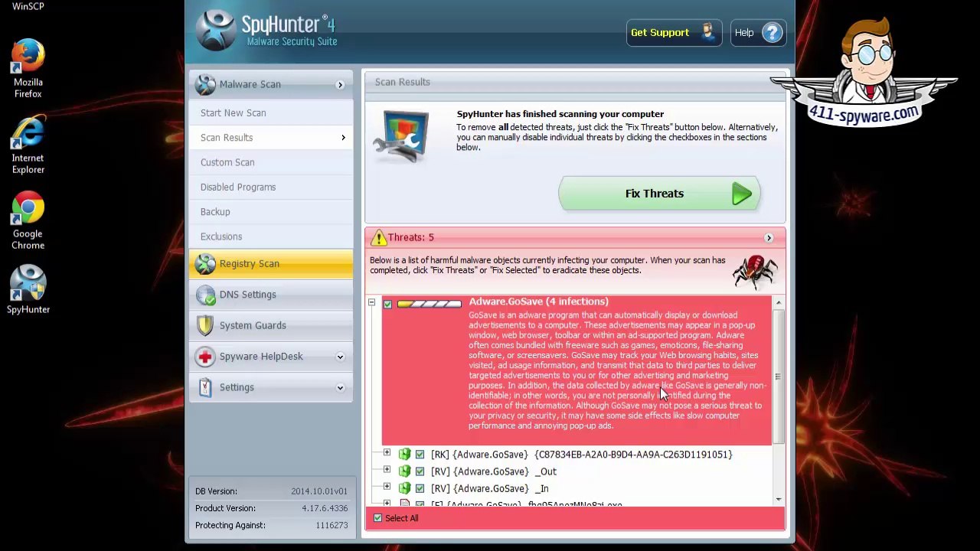Click the Scan Results panel title
This screenshot has height=551, width=980.
[403, 83]
